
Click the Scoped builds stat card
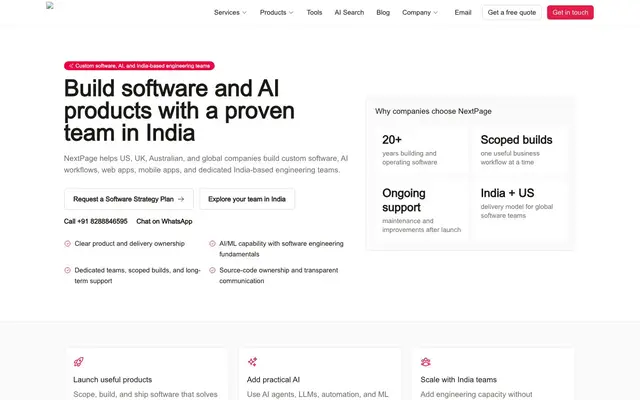click(520, 150)
